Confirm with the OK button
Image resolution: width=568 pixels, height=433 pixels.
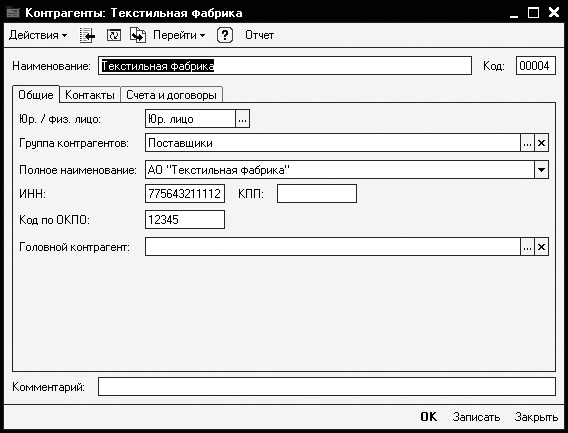429,417
